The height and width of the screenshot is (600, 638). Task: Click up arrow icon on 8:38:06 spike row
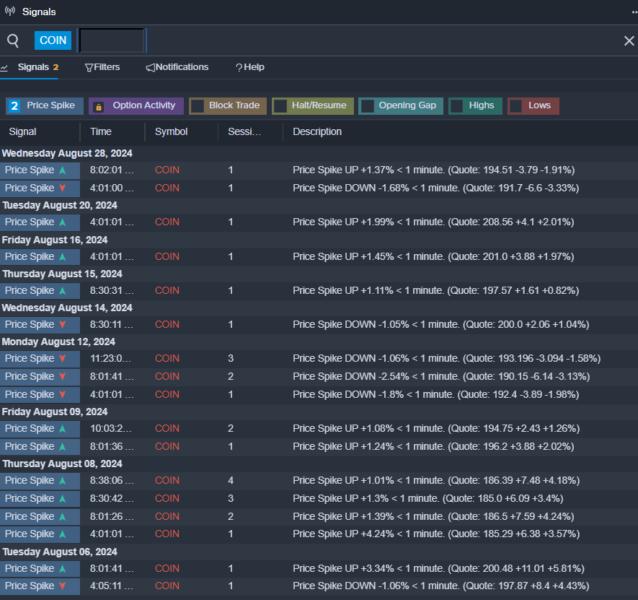coord(62,480)
